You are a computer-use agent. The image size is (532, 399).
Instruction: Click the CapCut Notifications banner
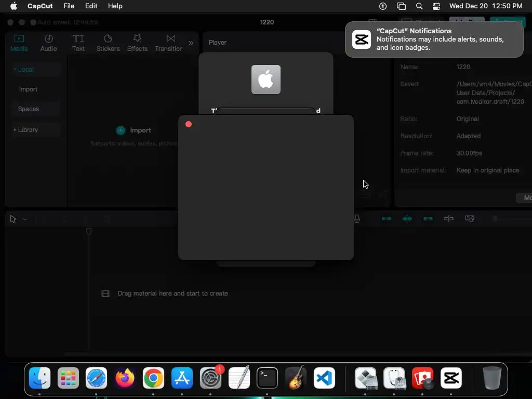click(x=434, y=39)
